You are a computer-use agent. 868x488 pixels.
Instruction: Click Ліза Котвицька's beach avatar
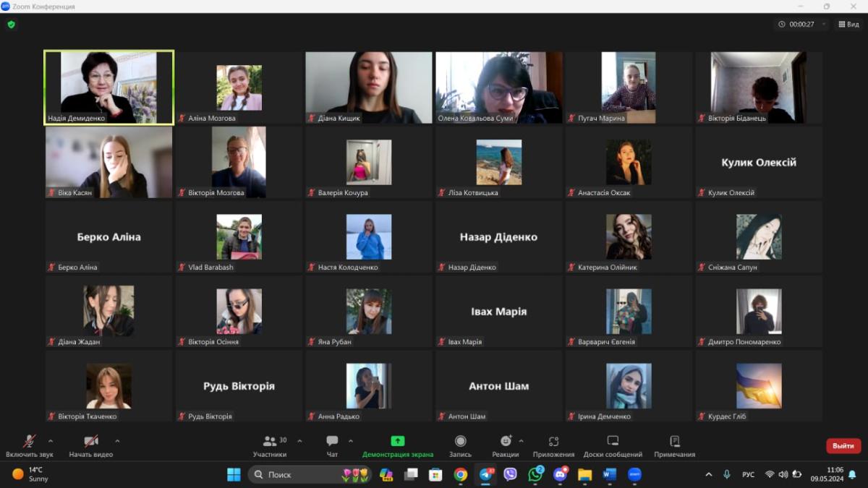point(498,162)
